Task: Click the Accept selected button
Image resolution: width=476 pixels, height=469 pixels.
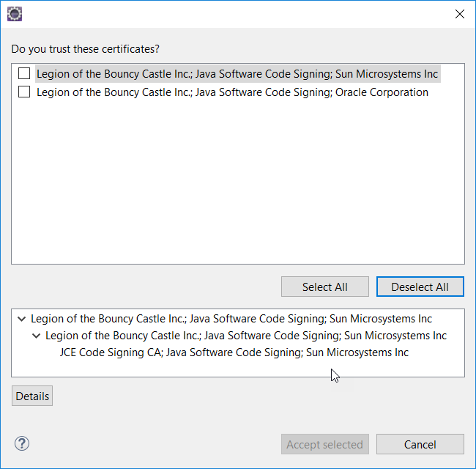Action: pyautogui.click(x=324, y=444)
